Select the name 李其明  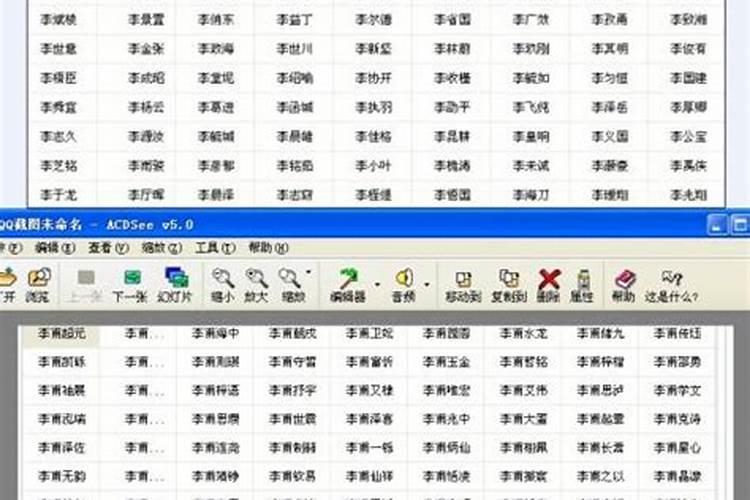click(609, 49)
